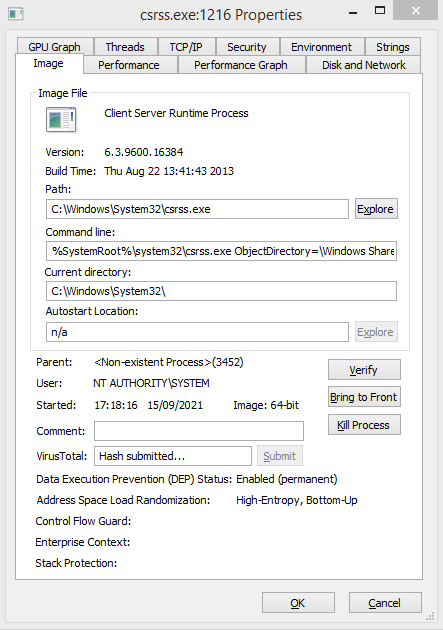The width and height of the screenshot is (443, 630).
Task: Click the VirusTotal Submit button
Action: (280, 456)
